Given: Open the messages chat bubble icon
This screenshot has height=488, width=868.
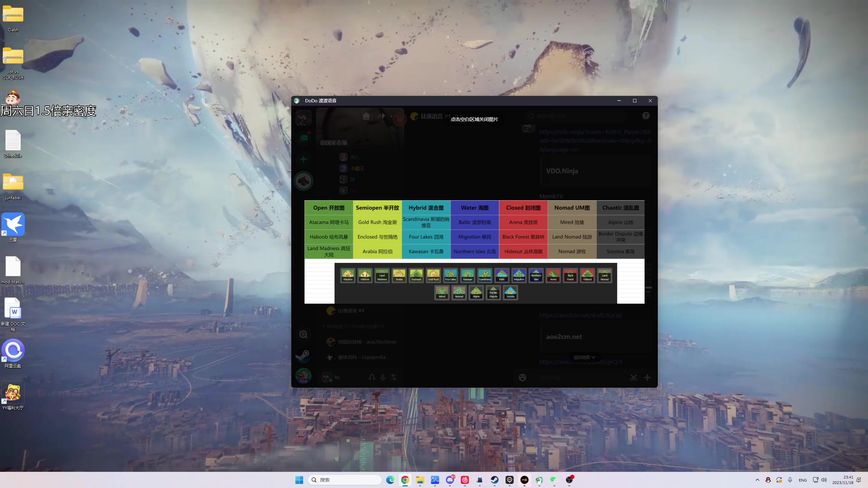Looking at the screenshot, I should (303, 138).
